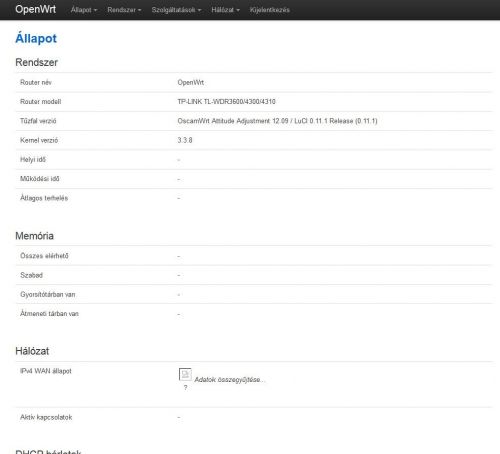
Task: Select the router name value OpenWrt
Action: pos(190,82)
